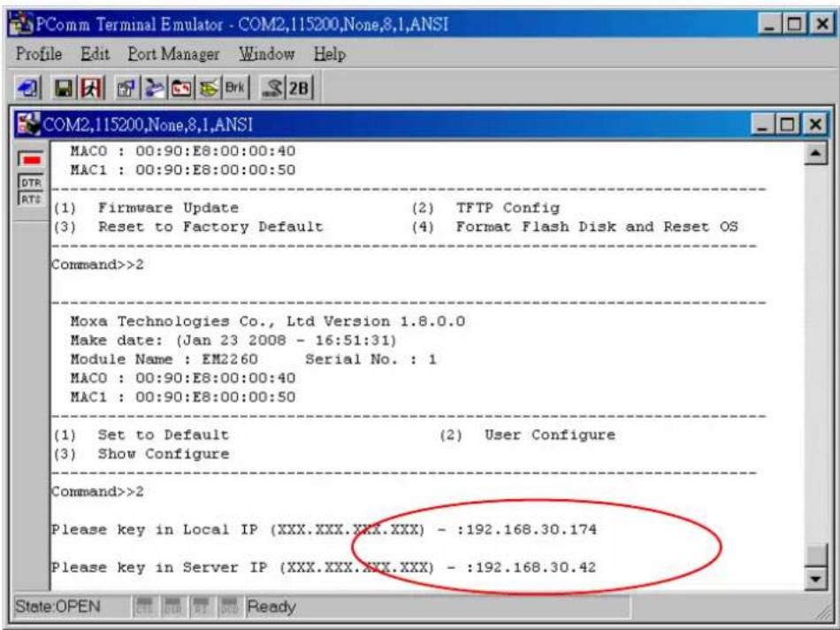Open the Edit menu

(95, 54)
